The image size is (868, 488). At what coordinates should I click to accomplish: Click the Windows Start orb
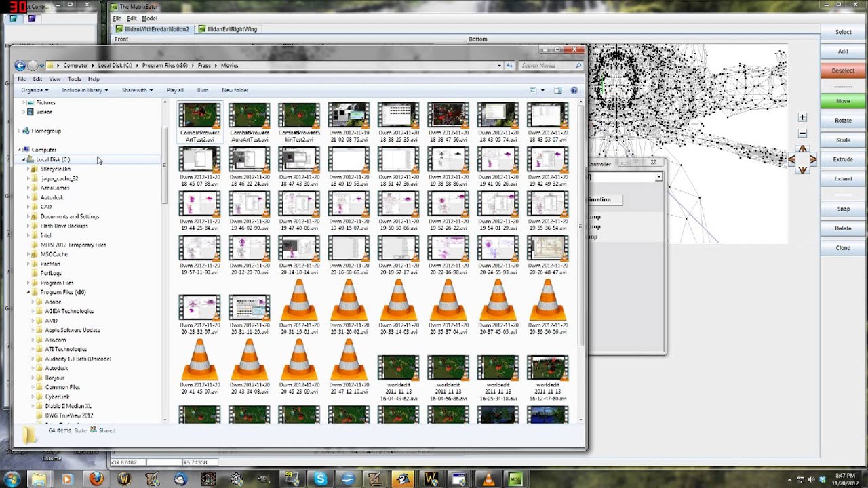(14, 479)
